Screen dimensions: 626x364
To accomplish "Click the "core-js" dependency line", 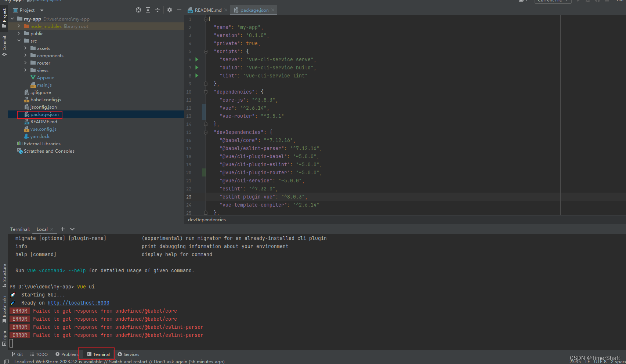I will pos(249,100).
